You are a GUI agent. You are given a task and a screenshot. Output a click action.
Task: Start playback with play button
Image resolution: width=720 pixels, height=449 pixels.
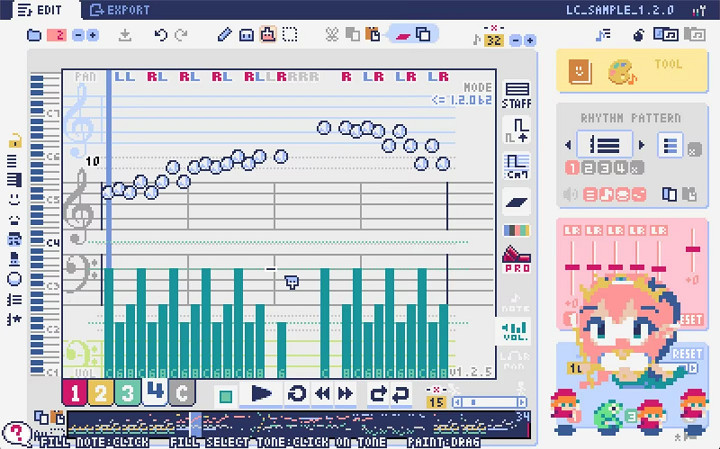[261, 394]
